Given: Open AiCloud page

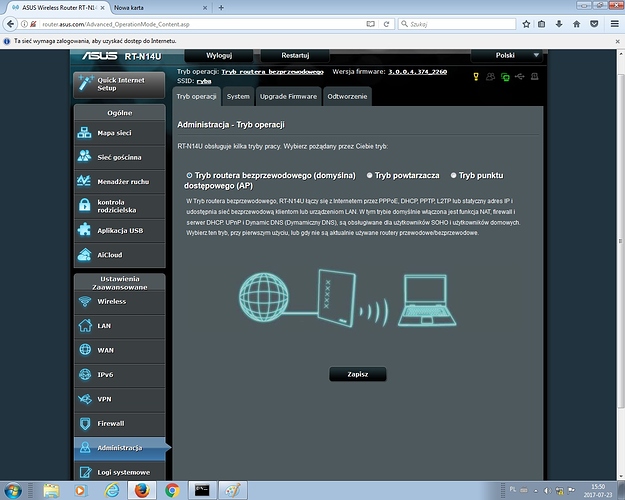Looking at the screenshot, I should [x=120, y=255].
